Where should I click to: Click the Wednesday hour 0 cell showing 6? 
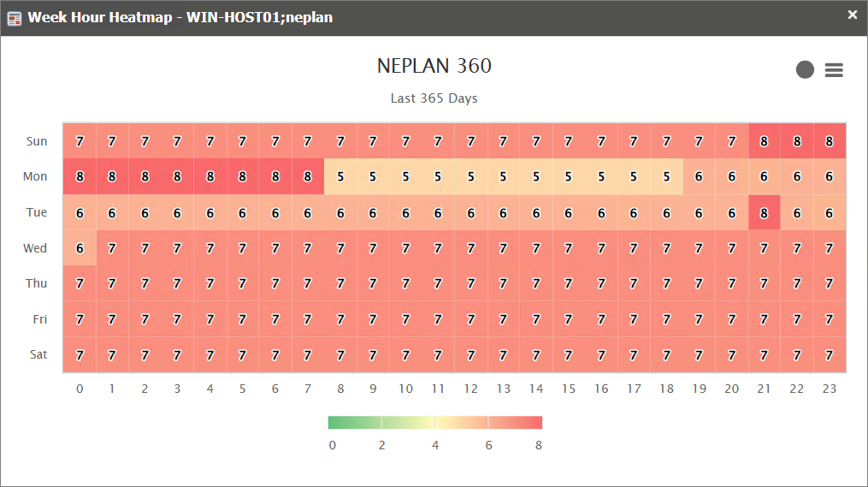click(x=80, y=248)
